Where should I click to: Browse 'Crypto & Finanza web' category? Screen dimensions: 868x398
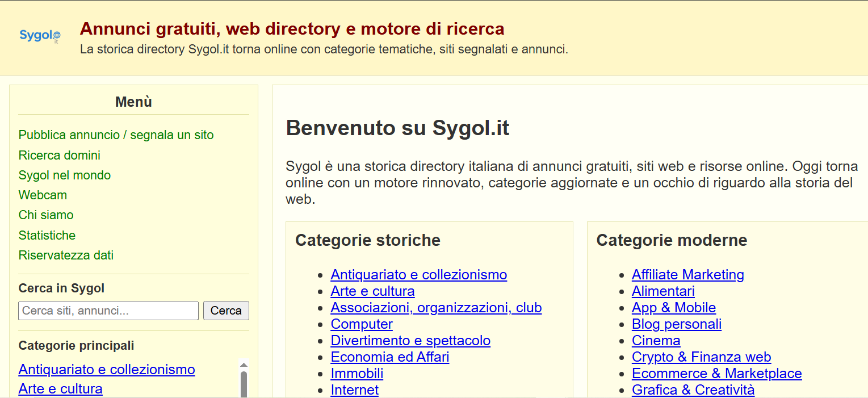[701, 357]
